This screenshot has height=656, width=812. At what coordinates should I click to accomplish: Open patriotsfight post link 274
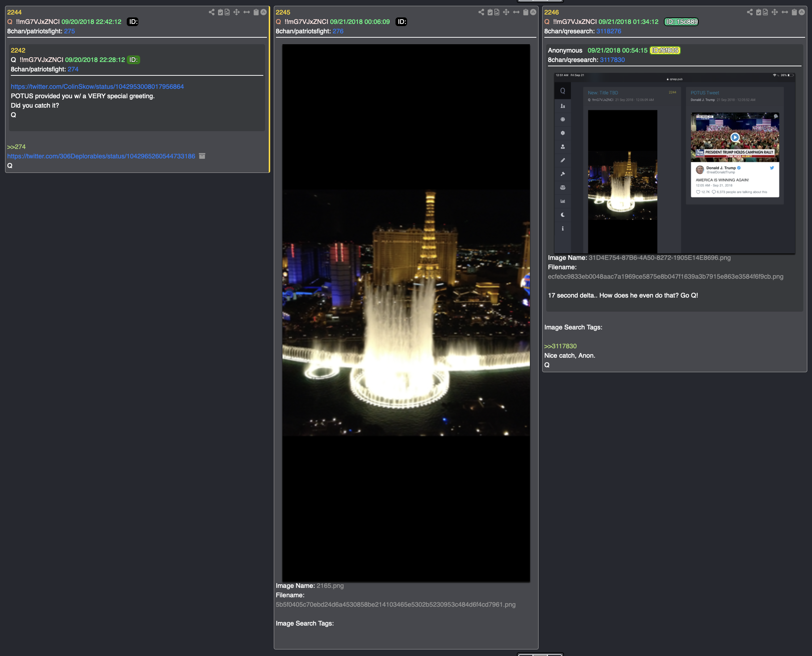click(73, 69)
